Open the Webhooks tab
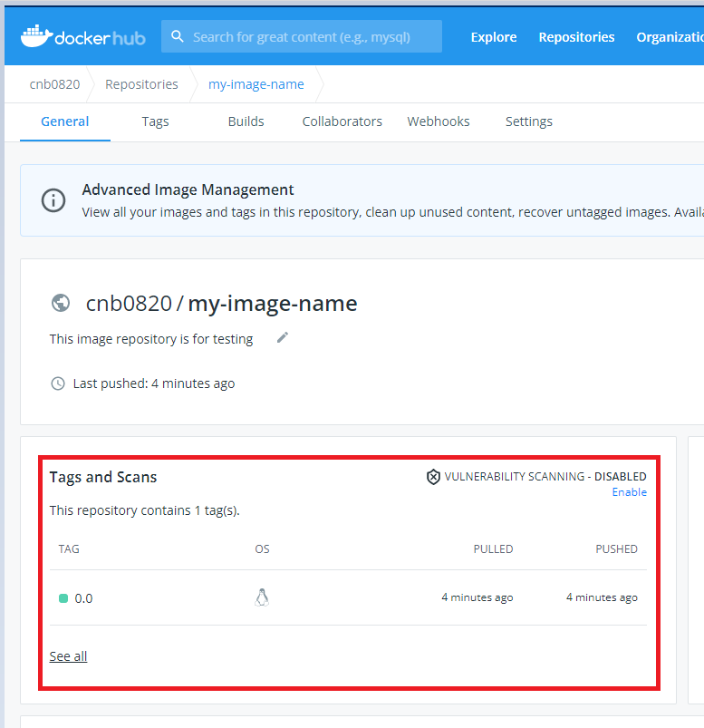Image resolution: width=704 pixels, height=728 pixels. (x=439, y=121)
